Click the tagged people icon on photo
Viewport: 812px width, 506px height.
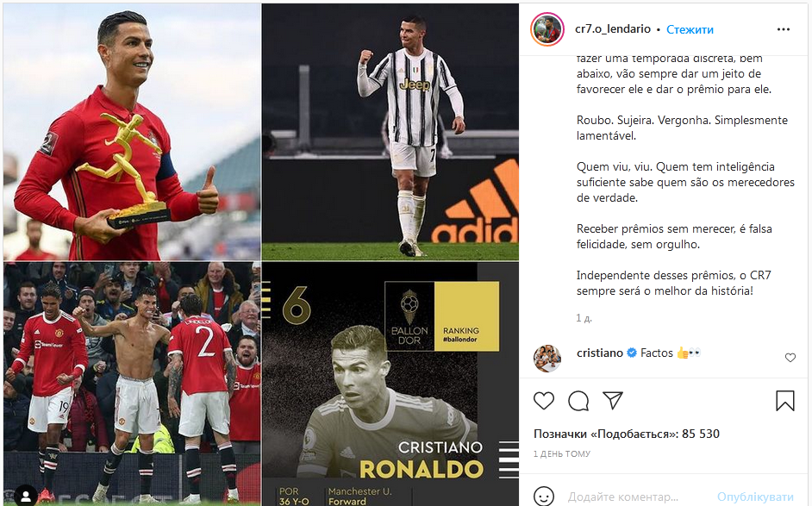(x=26, y=495)
